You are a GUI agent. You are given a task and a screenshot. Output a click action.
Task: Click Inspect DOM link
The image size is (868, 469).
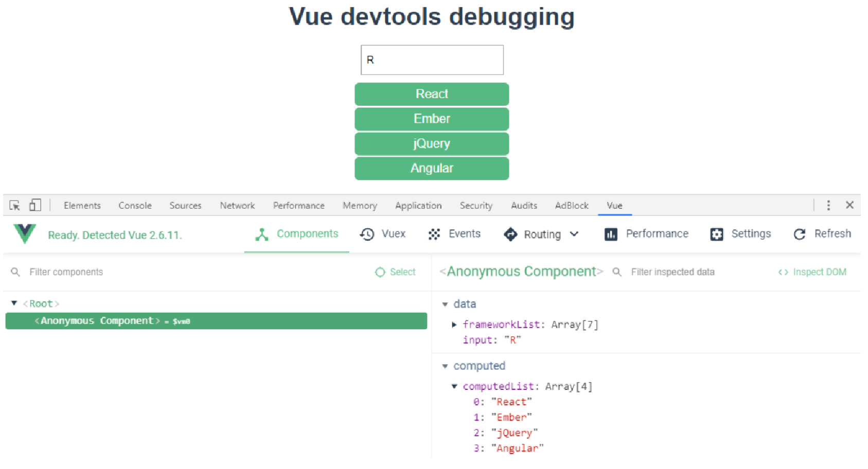pos(812,272)
